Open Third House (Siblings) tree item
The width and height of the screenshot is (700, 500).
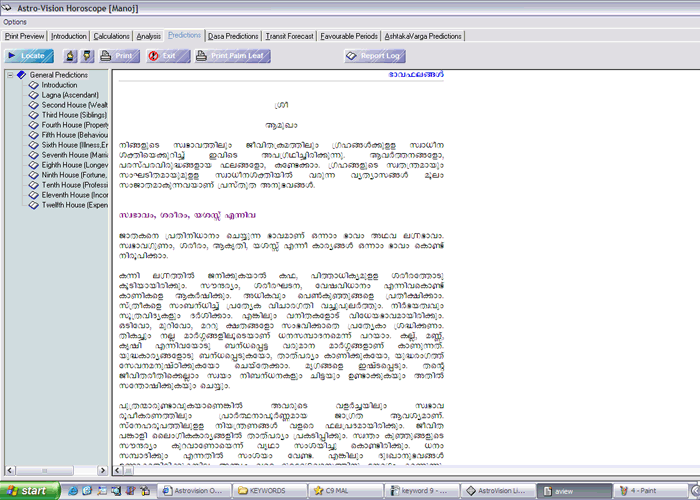pos(74,115)
